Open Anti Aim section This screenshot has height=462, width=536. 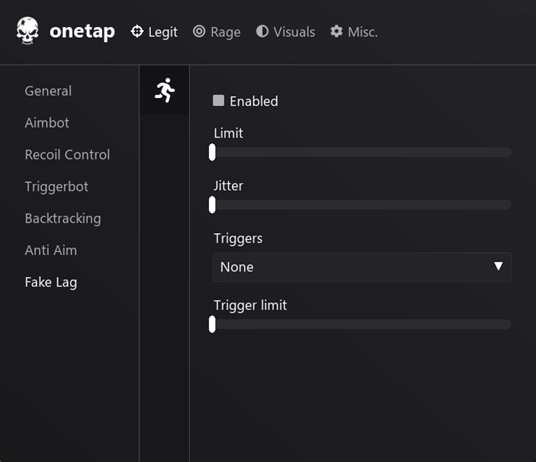(x=51, y=250)
